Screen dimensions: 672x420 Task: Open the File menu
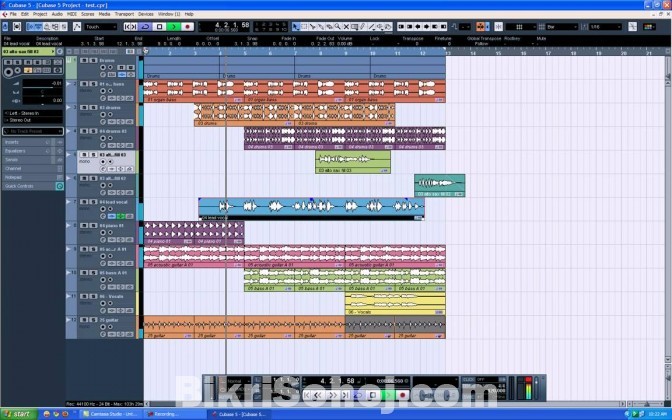[13, 14]
